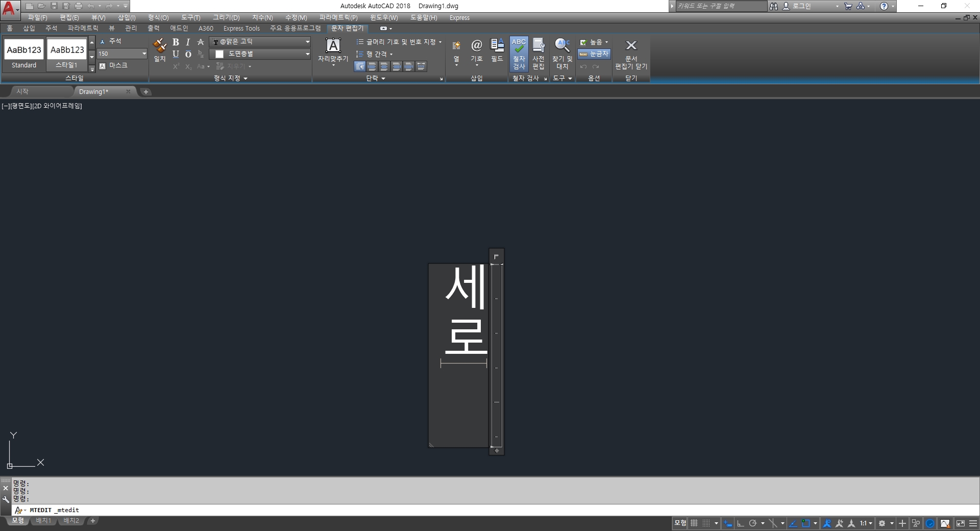Click the text box corner resize handle

[x=431, y=445]
